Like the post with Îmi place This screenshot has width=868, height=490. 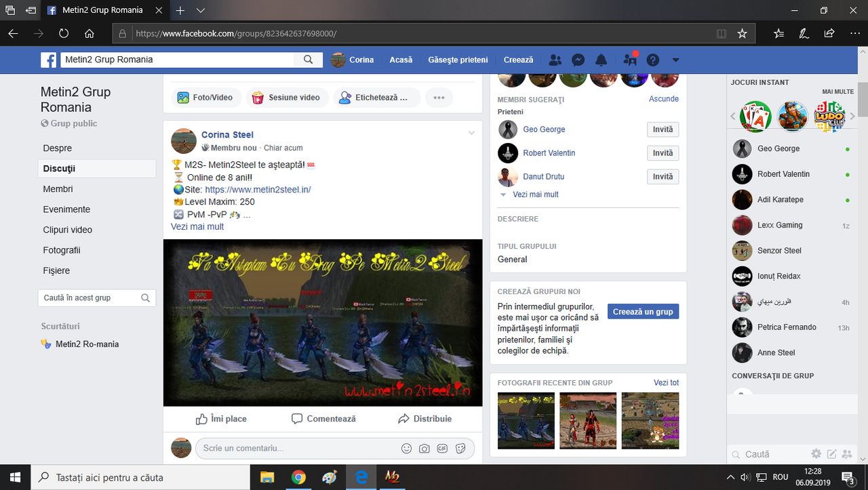pos(221,419)
